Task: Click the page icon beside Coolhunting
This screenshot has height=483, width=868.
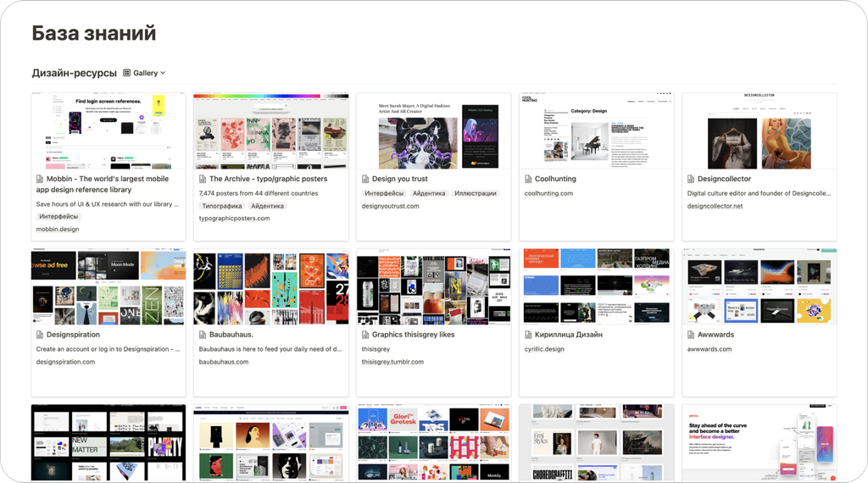Action: click(x=528, y=179)
